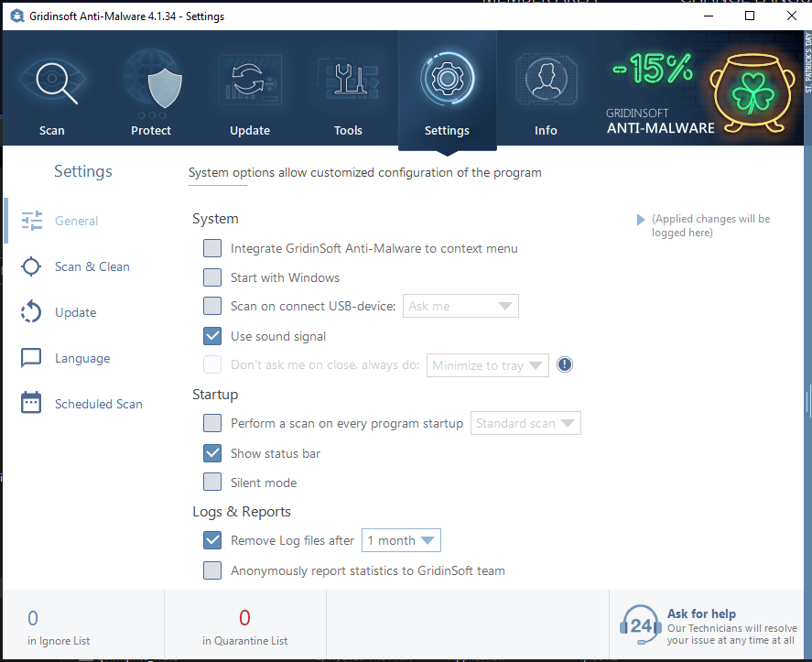
Task: Open the Tools wrench icon
Action: point(350,79)
